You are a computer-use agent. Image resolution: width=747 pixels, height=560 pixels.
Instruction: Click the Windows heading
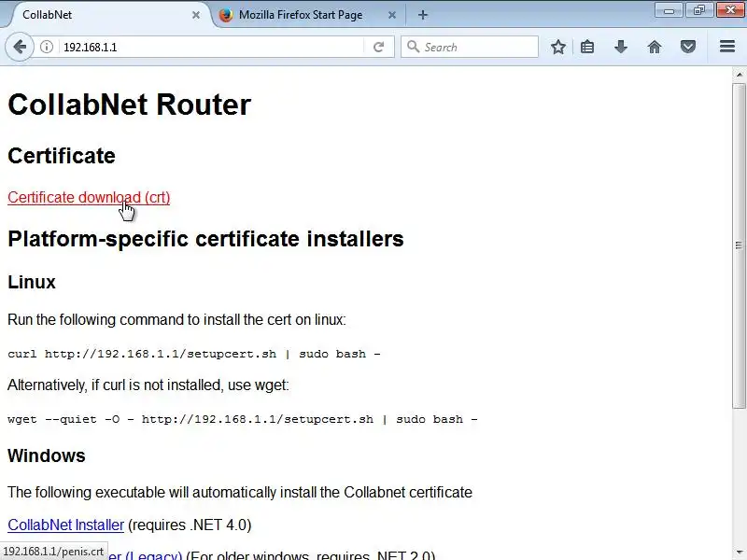coord(46,455)
